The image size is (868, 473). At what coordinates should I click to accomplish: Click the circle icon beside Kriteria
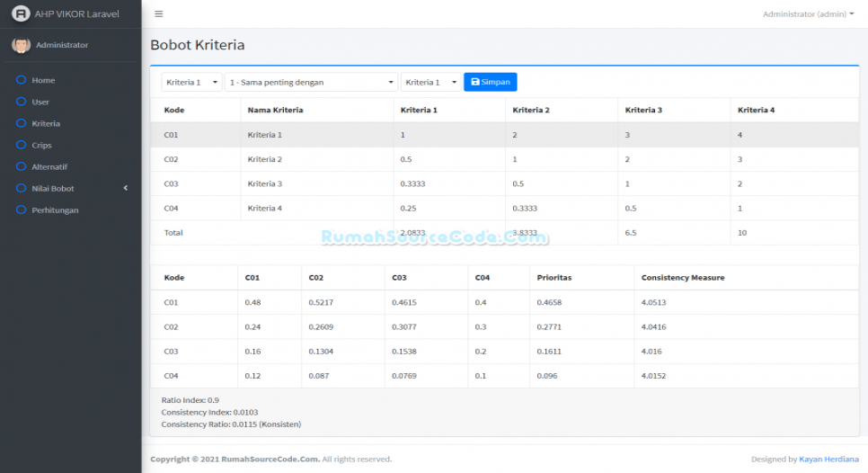[21, 123]
